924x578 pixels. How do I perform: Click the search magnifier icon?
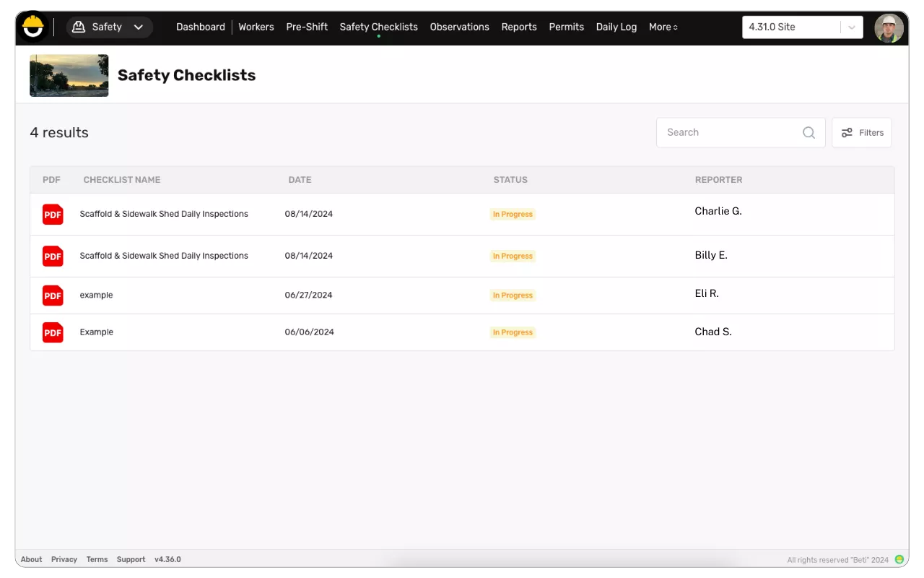point(808,133)
